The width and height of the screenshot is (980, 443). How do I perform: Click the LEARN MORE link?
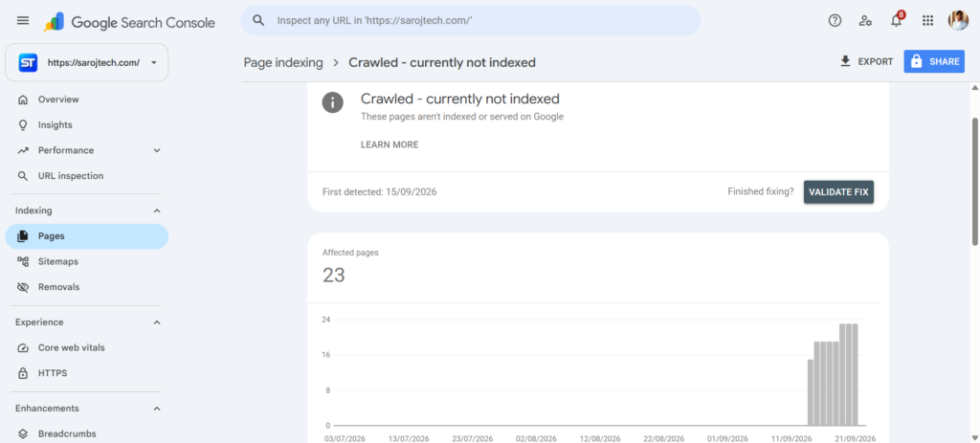tap(390, 145)
